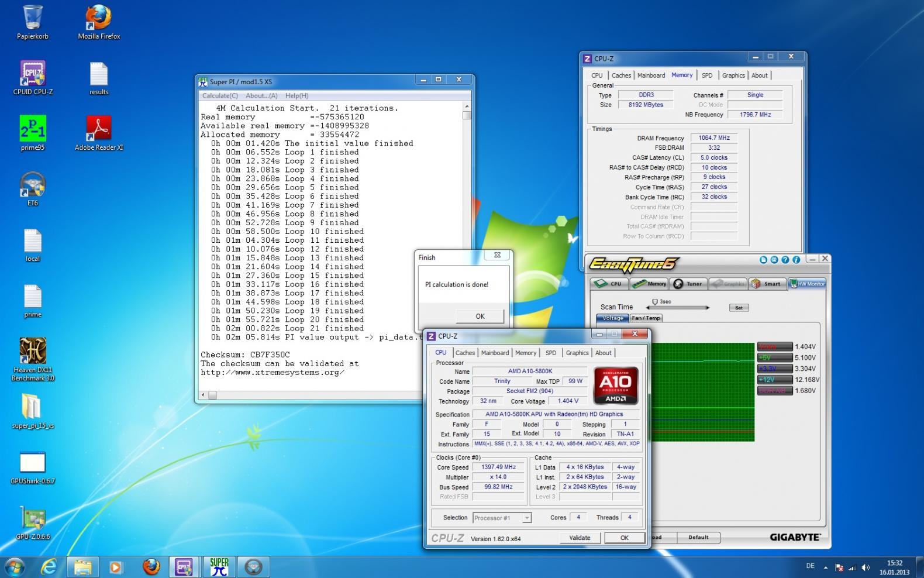Open Adobe Reader XI shortcut
The image size is (924, 578).
coord(99,133)
